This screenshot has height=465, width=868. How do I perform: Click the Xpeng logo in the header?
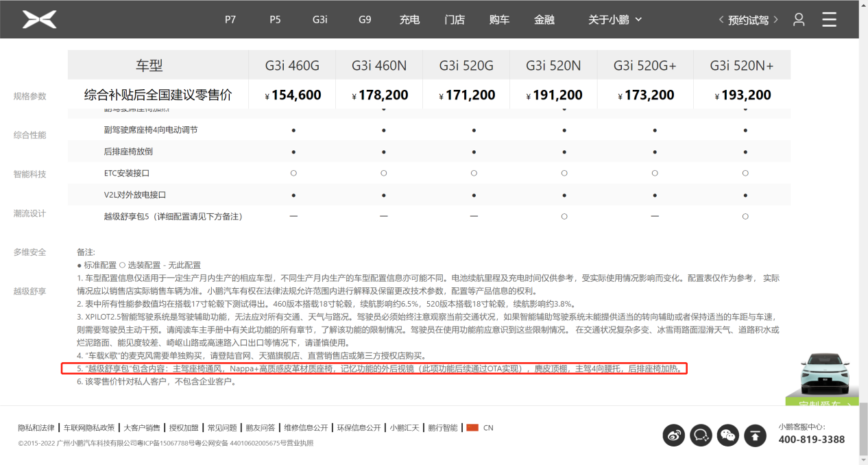pos(39,19)
